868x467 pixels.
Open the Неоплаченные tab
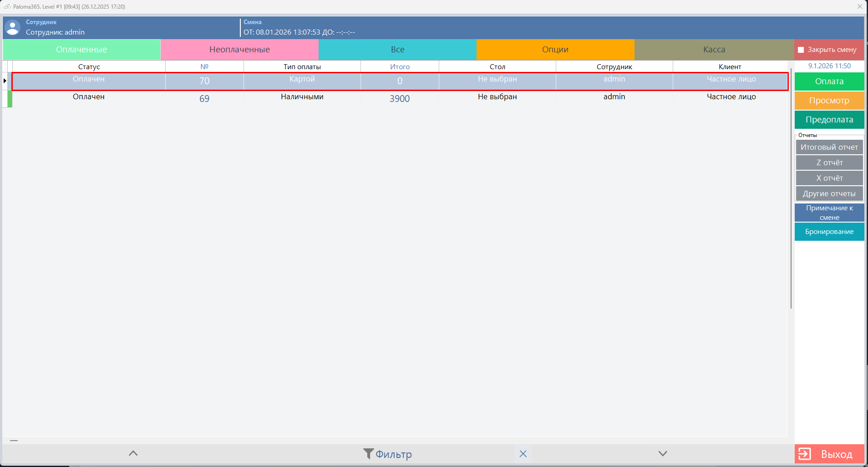239,50
